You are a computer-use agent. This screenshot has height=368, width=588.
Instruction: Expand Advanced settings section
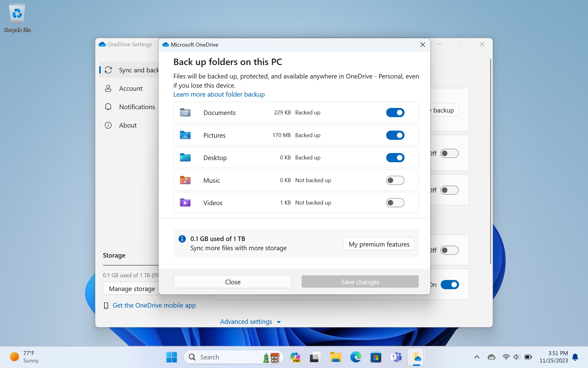point(250,322)
